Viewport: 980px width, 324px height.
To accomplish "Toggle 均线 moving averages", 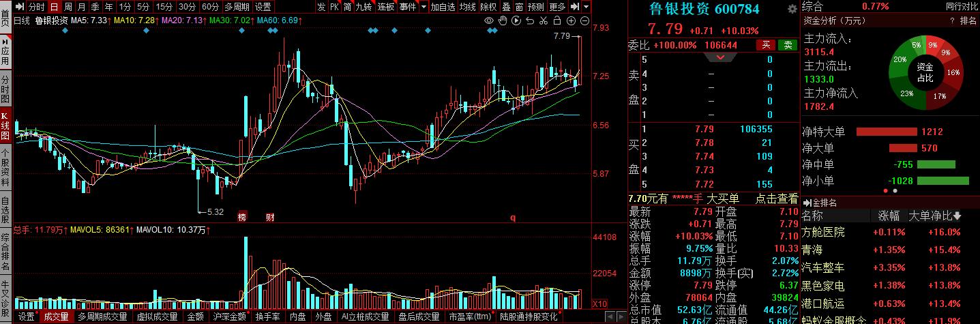I will (467, 7).
